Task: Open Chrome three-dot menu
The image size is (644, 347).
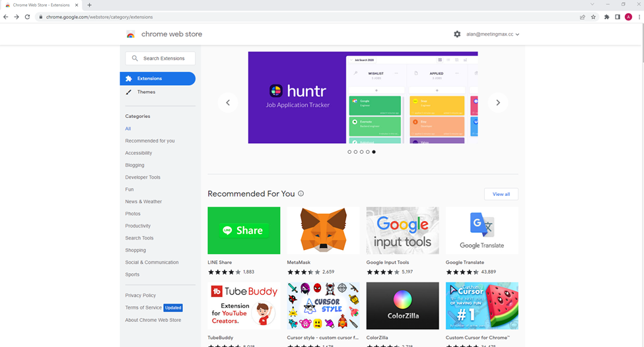Action: 639,16
